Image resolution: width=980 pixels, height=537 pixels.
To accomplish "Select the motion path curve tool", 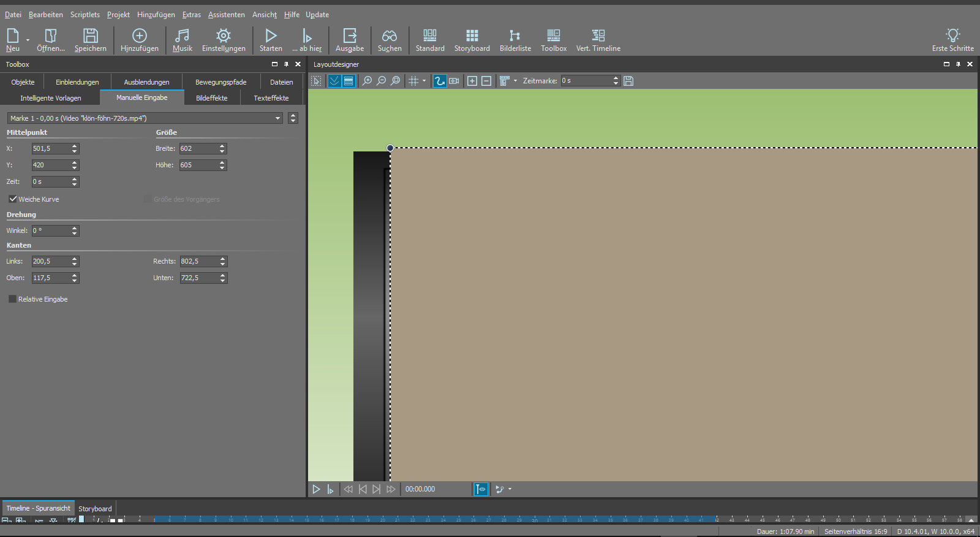I will (x=439, y=81).
